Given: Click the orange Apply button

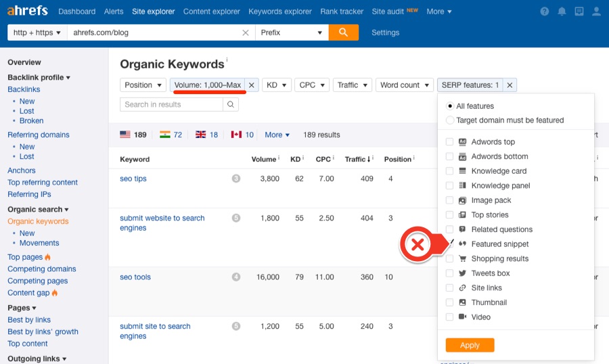Looking at the screenshot, I should [x=470, y=345].
